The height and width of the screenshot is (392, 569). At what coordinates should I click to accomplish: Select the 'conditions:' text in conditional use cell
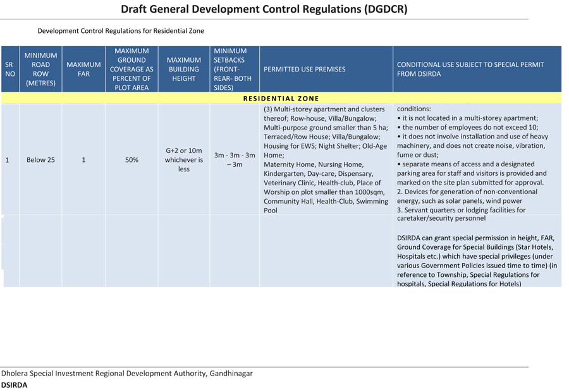coord(413,108)
